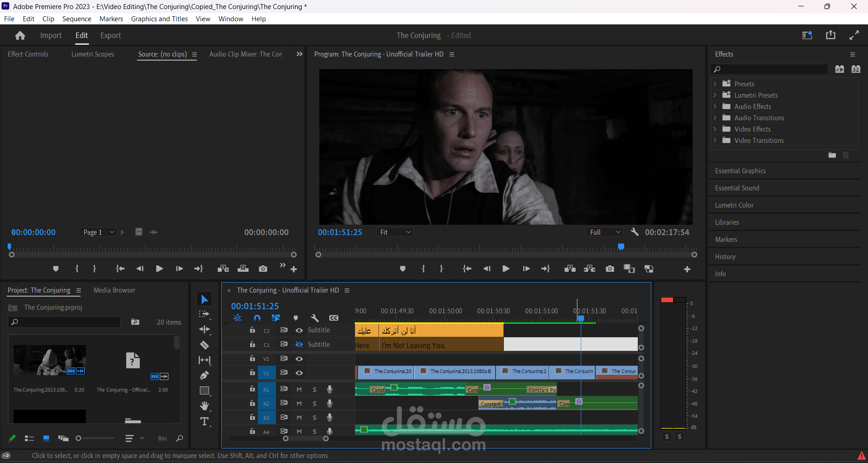The height and width of the screenshot is (463, 868).
Task: Select the Hand tool
Action: coord(204,406)
